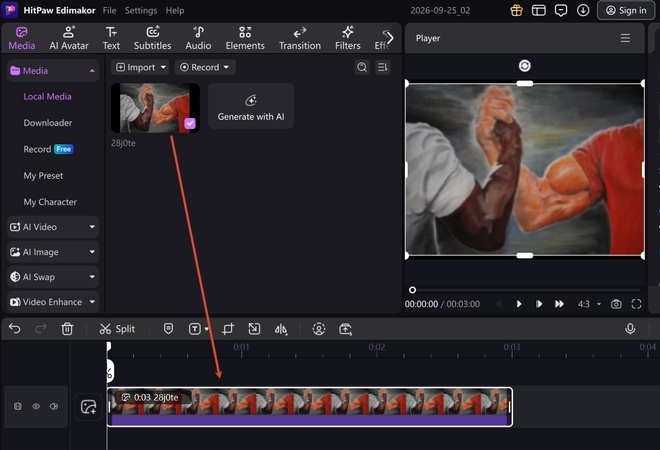660x450 pixels.
Task: Click the Sign in button
Action: [626, 11]
